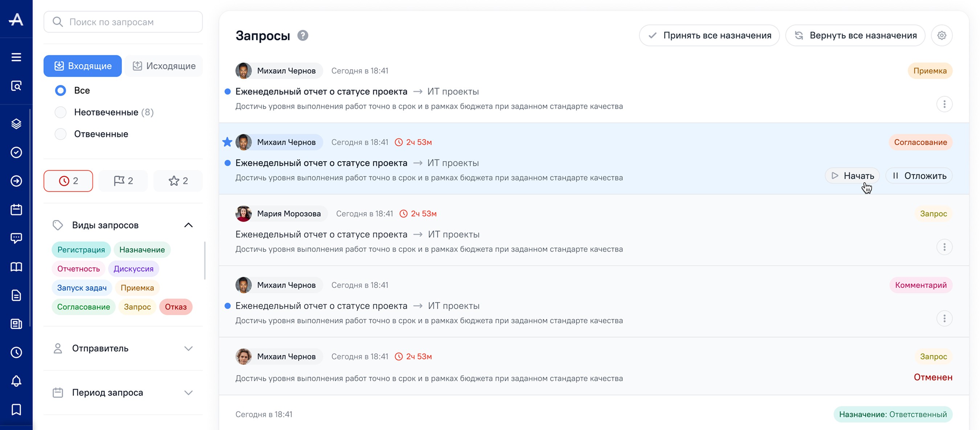The width and height of the screenshot is (980, 430).
Task: Select the Все radio button
Action: pos(61,90)
